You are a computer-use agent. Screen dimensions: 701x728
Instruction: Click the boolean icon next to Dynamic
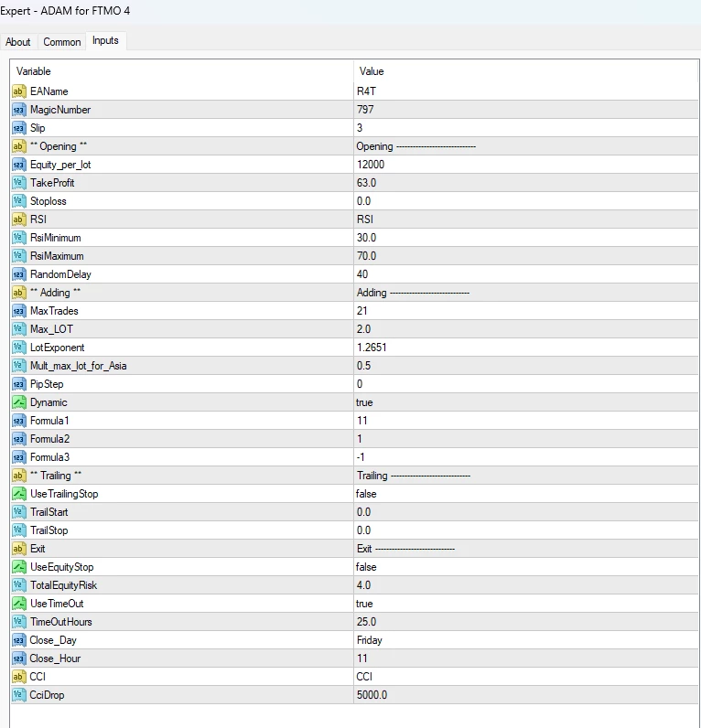click(x=19, y=402)
